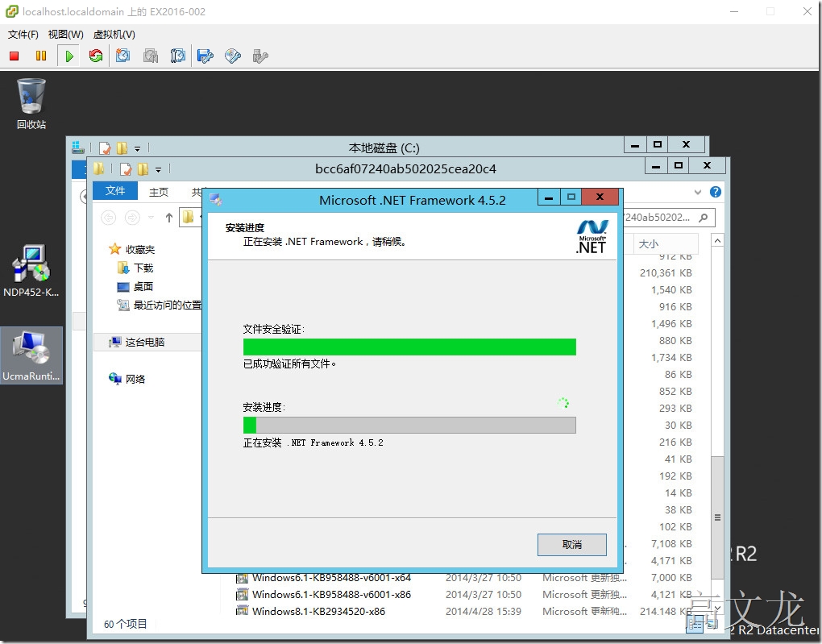Click the 210,361 KB size cell

[x=665, y=272]
